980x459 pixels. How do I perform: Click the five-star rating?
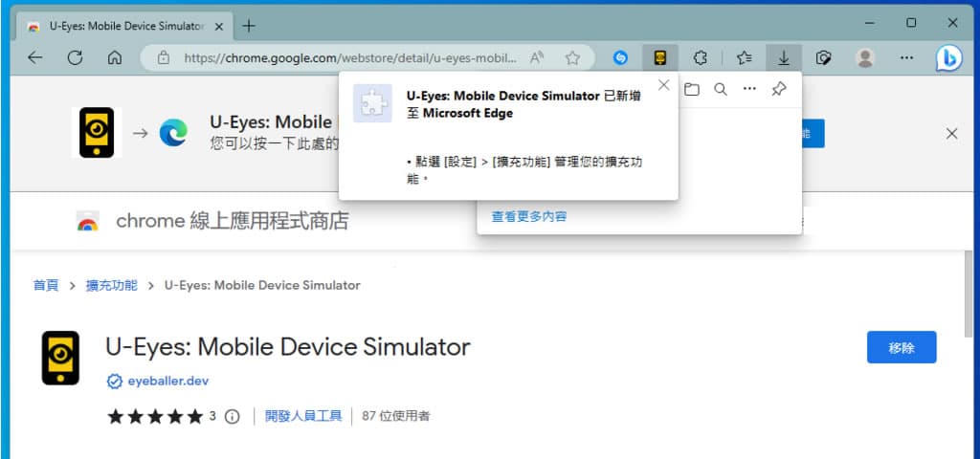pyautogui.click(x=155, y=417)
